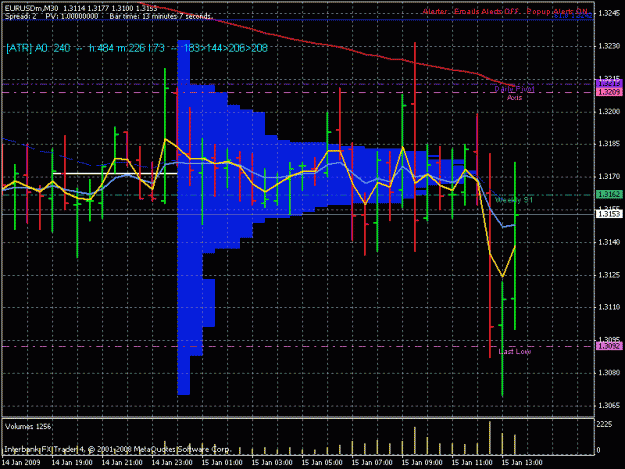Click the purple 1.3213 price tag
Screen dimensions: 625x469
(609, 83)
